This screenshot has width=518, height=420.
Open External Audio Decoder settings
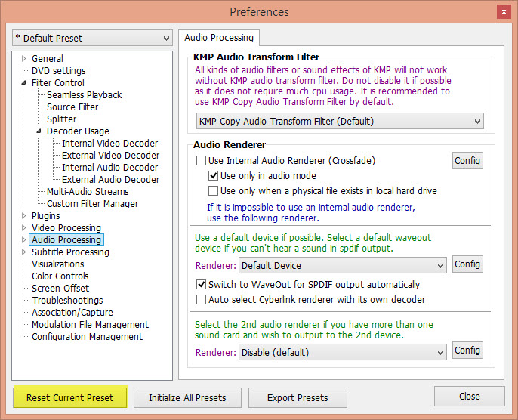click(x=110, y=180)
